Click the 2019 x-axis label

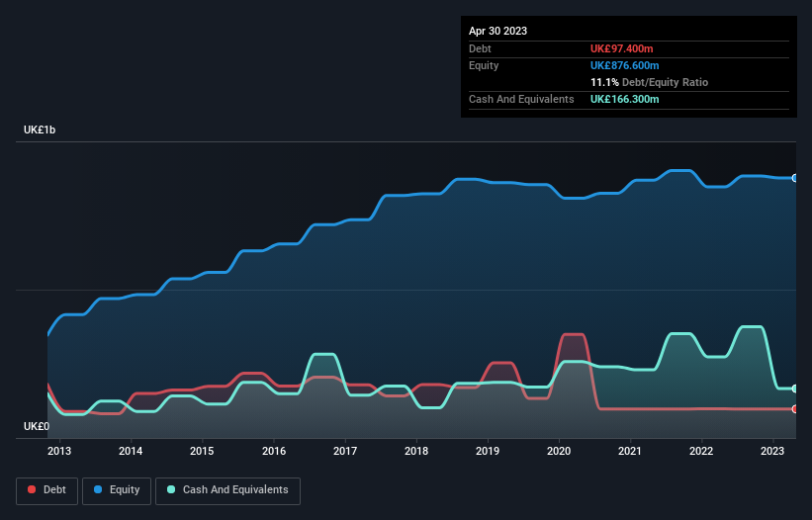(488, 451)
